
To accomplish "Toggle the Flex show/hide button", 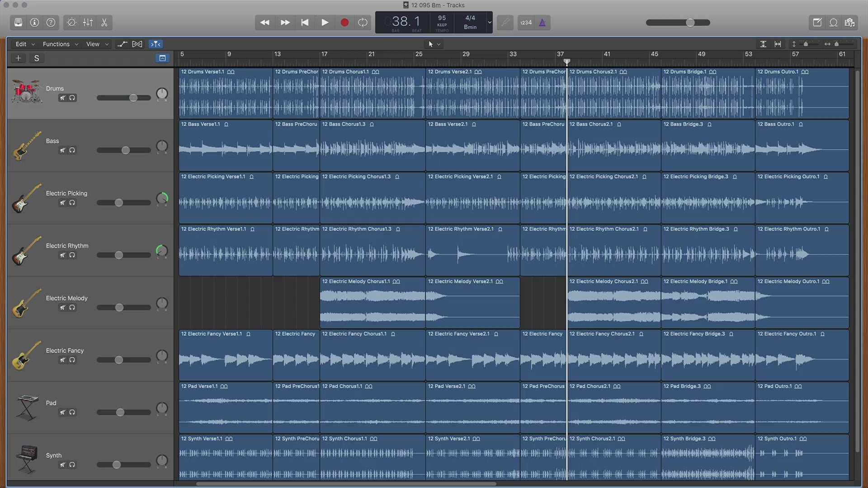I will tap(137, 44).
